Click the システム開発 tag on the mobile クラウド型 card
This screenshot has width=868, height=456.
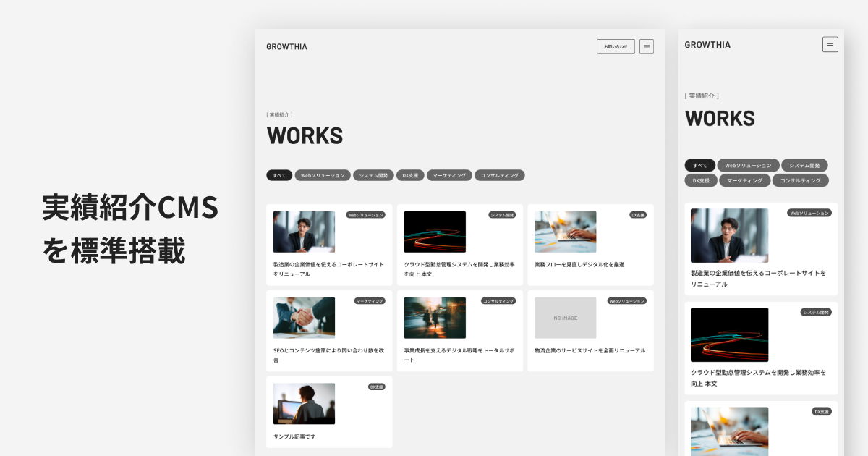(x=816, y=313)
